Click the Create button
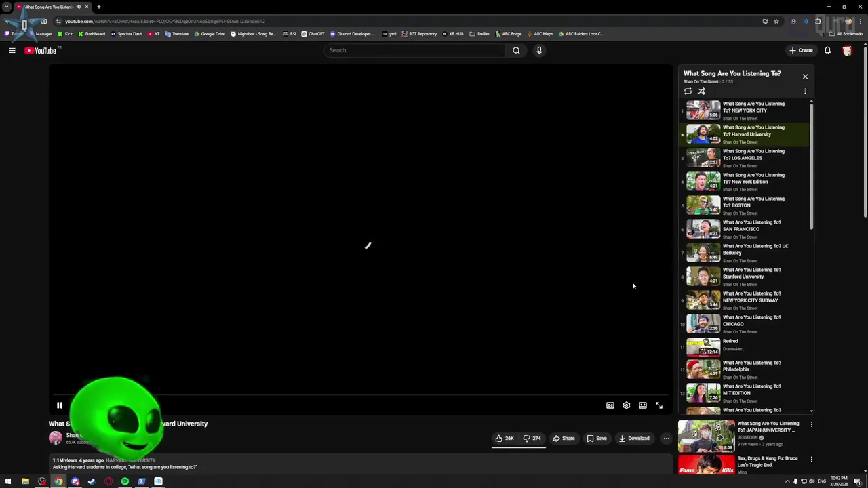This screenshot has height=488, width=868. click(801, 50)
